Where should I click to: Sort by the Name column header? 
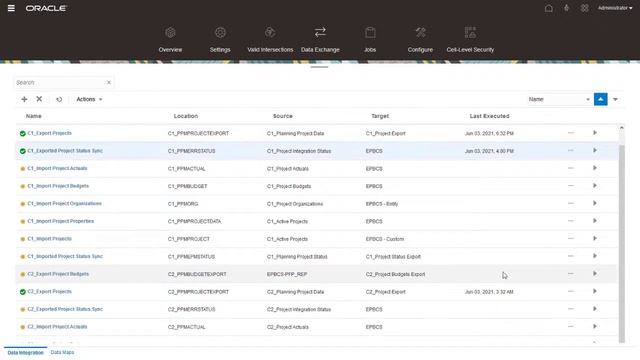33,116
